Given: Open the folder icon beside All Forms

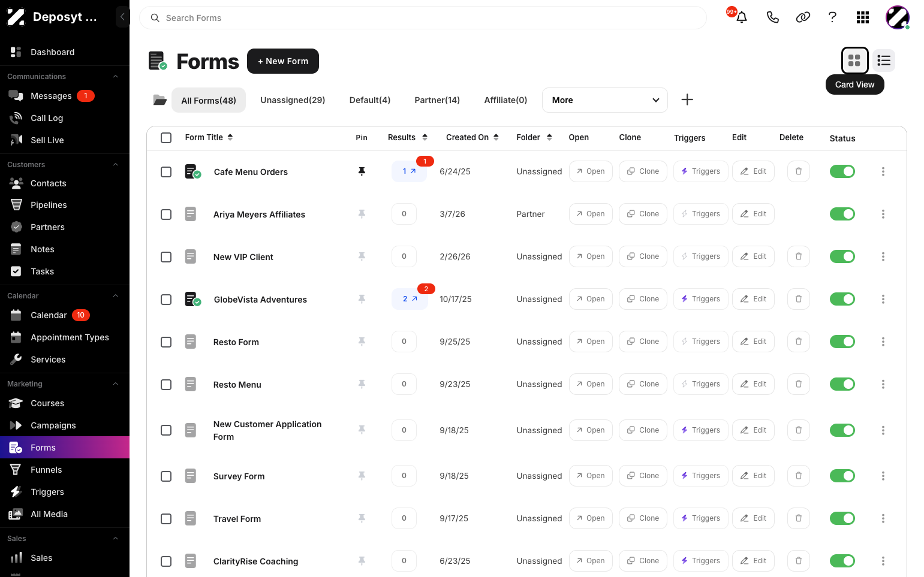Looking at the screenshot, I should (x=159, y=100).
